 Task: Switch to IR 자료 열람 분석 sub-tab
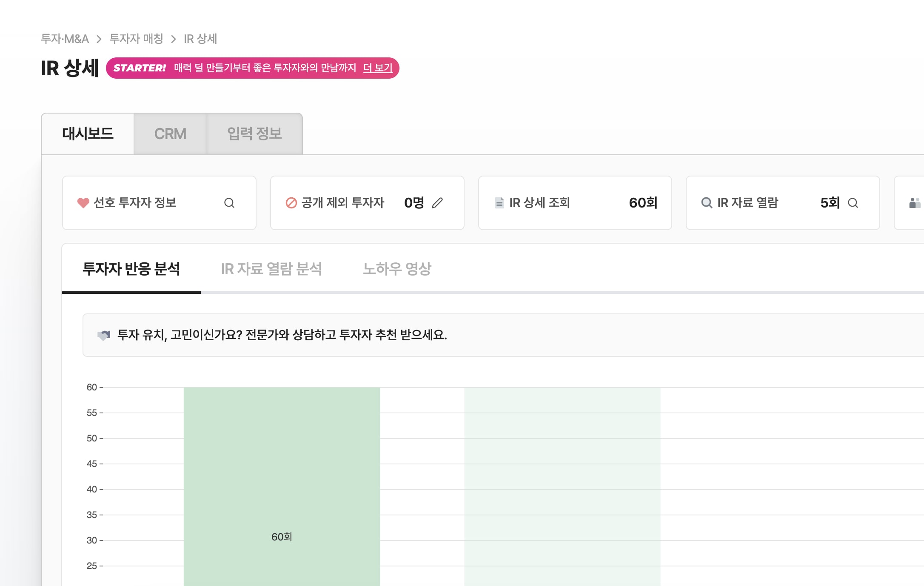pyautogui.click(x=271, y=269)
